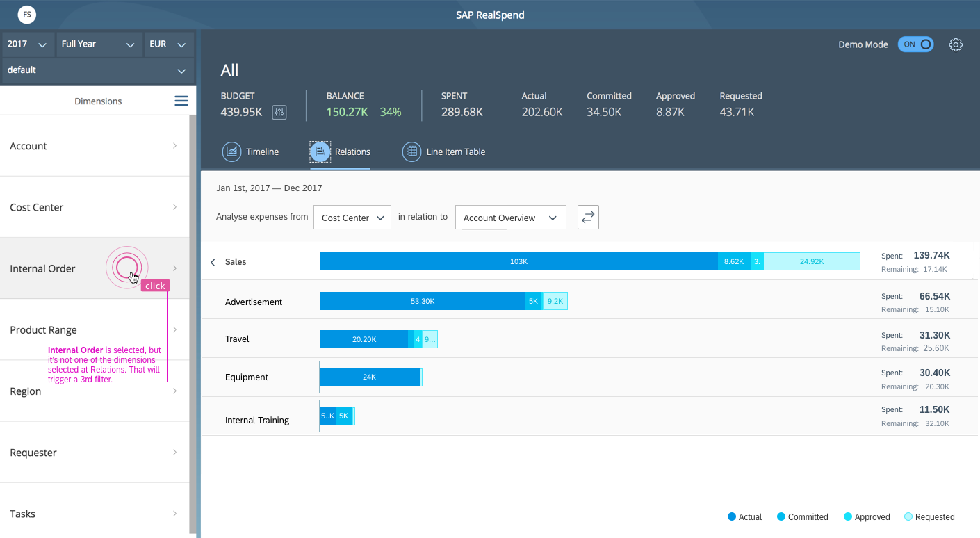Viewport: 980px width, 538px height.
Task: Open the EUR currency dropdown
Action: coord(168,44)
